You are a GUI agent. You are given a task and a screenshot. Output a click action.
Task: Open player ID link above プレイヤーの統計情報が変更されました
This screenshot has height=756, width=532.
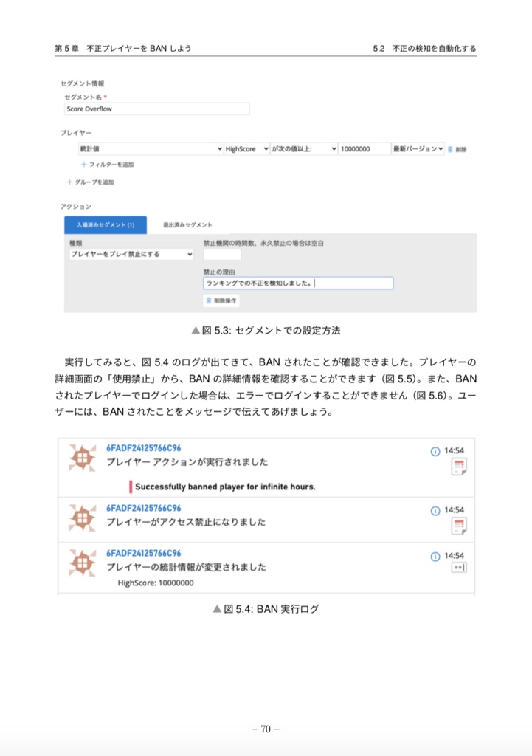144,553
